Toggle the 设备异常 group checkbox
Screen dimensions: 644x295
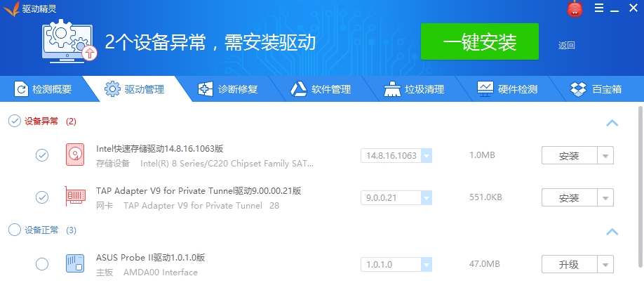tap(15, 121)
